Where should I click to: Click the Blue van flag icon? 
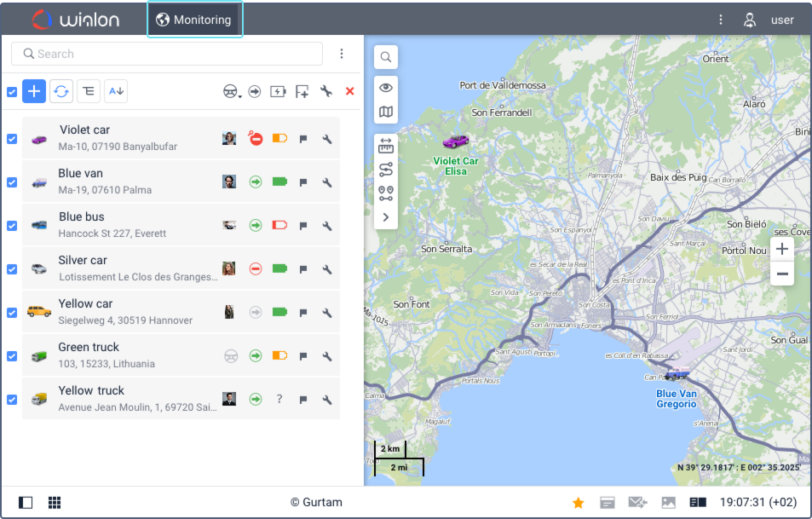click(x=303, y=182)
